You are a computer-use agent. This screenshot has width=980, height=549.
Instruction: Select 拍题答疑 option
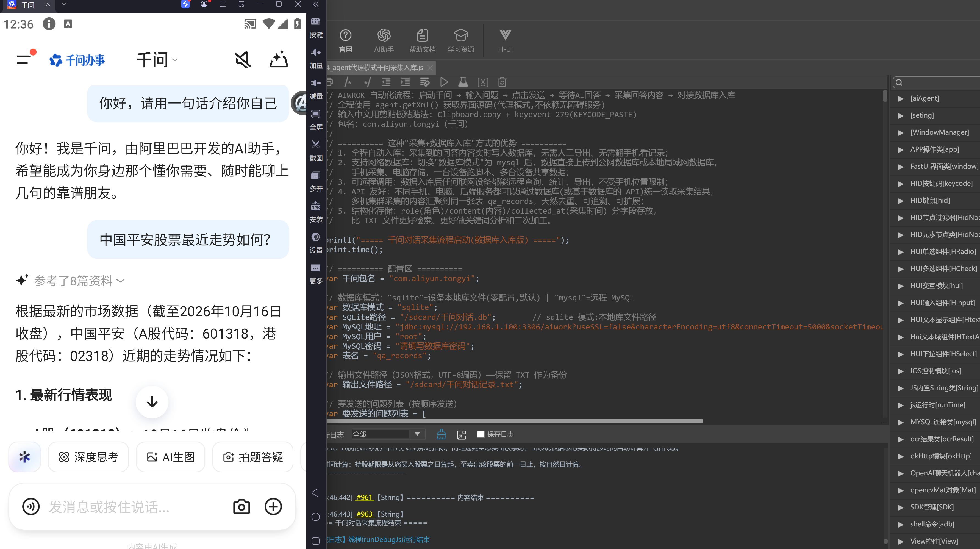point(252,457)
